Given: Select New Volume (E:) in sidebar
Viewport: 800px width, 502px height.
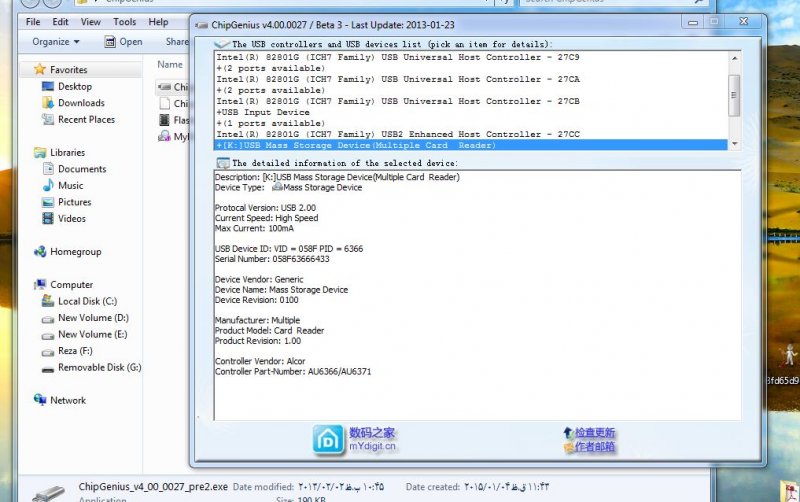Looking at the screenshot, I should click(92, 334).
